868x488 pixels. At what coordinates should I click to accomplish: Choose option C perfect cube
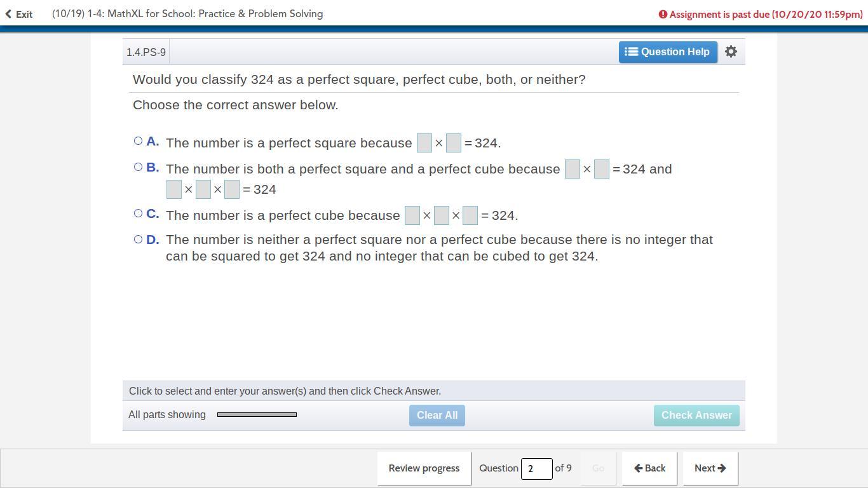[x=138, y=213]
